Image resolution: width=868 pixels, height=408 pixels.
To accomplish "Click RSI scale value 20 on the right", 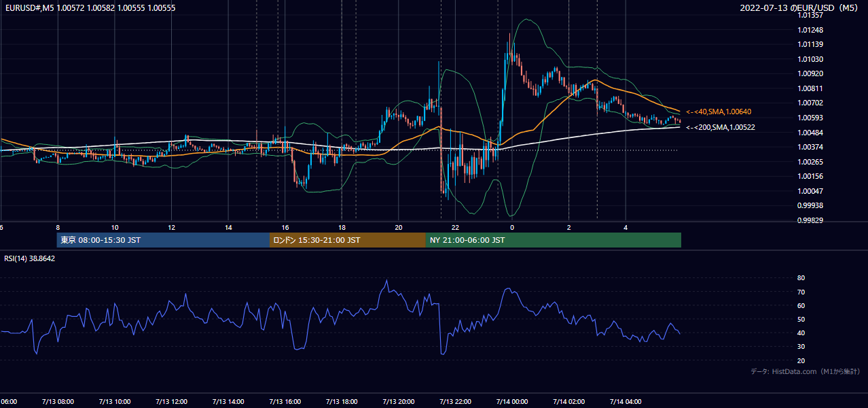I will click(x=801, y=360).
